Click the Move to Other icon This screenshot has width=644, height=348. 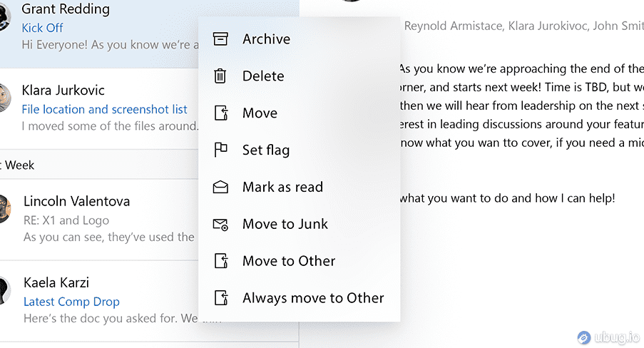(221, 262)
